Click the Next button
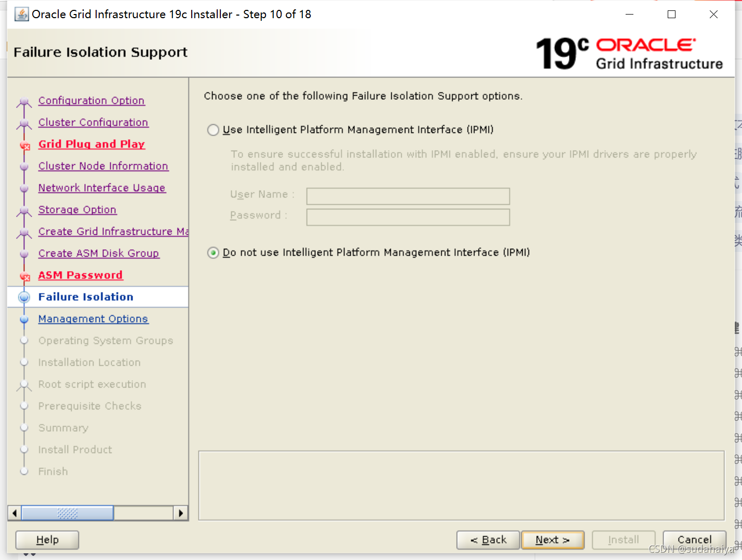This screenshot has width=742, height=560. (553, 540)
